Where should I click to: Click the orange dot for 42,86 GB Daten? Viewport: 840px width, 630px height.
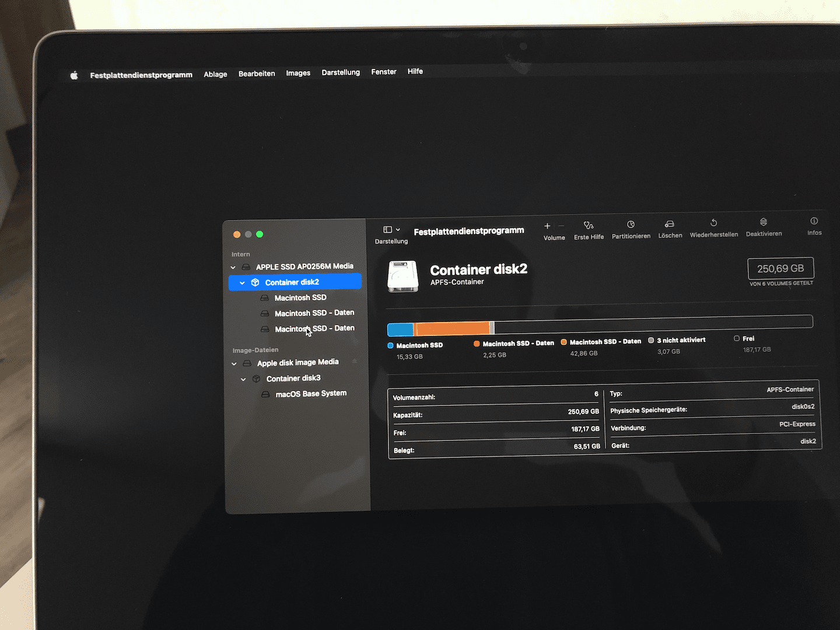[563, 342]
